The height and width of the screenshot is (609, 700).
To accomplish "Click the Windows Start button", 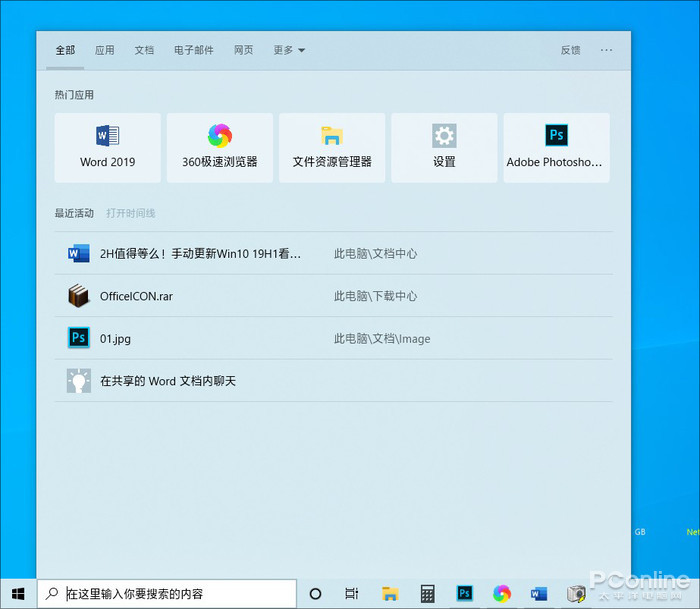I will click(18, 594).
